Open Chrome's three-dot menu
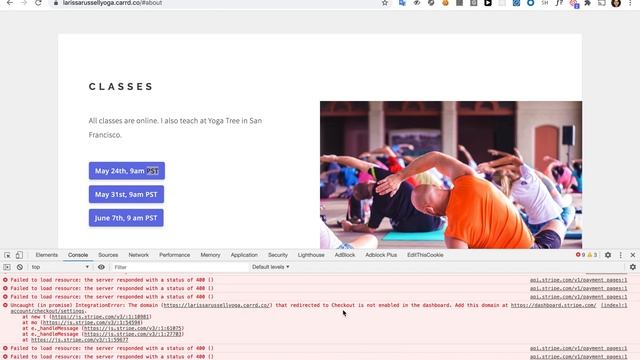The height and width of the screenshot is (360, 640). click(630, 3)
